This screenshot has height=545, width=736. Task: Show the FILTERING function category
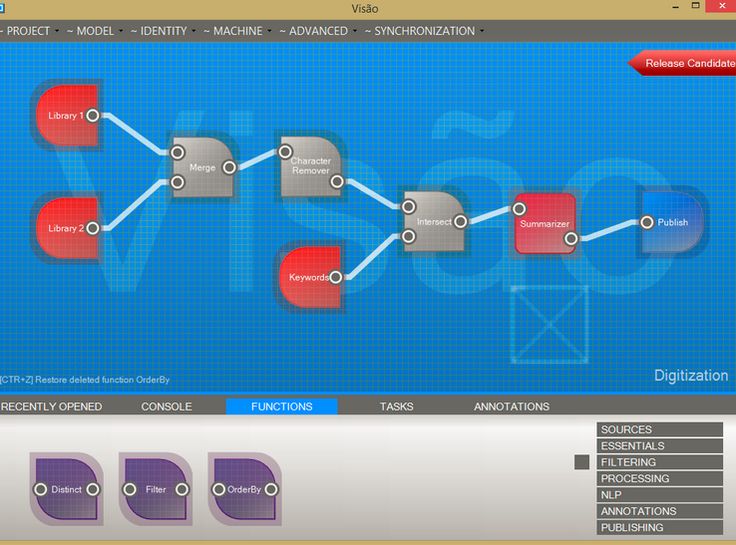tap(659, 462)
